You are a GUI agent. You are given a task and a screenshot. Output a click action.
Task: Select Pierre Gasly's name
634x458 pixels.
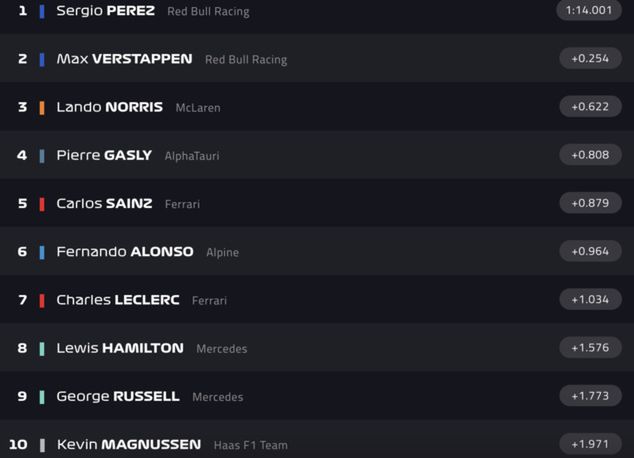104,155
